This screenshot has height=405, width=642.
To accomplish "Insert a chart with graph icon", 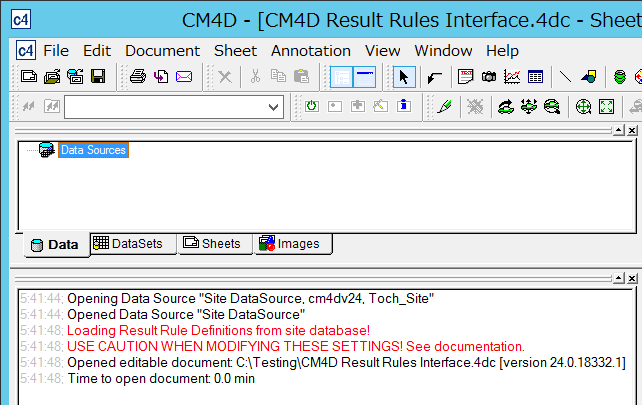I will coord(512,76).
